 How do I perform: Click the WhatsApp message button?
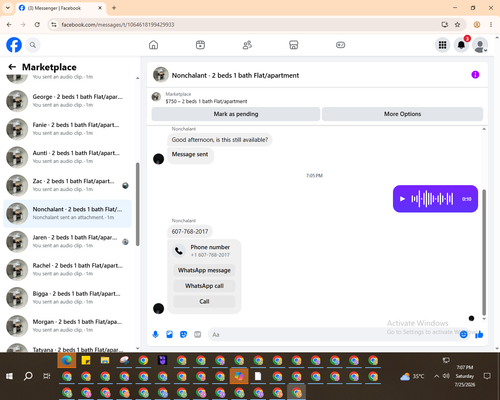204,270
